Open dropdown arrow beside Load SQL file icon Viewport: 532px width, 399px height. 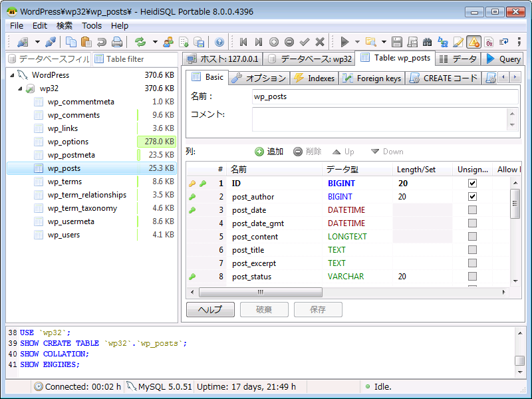pos(384,42)
